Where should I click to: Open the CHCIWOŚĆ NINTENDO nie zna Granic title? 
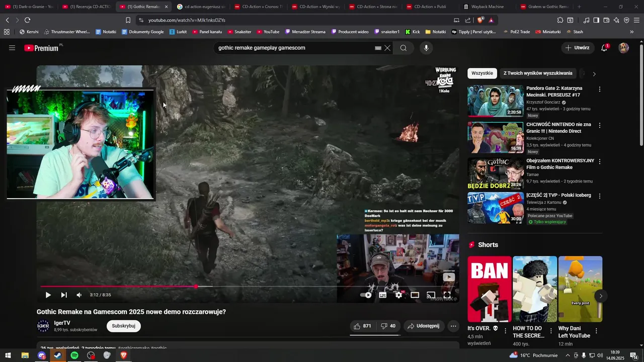tap(558, 128)
